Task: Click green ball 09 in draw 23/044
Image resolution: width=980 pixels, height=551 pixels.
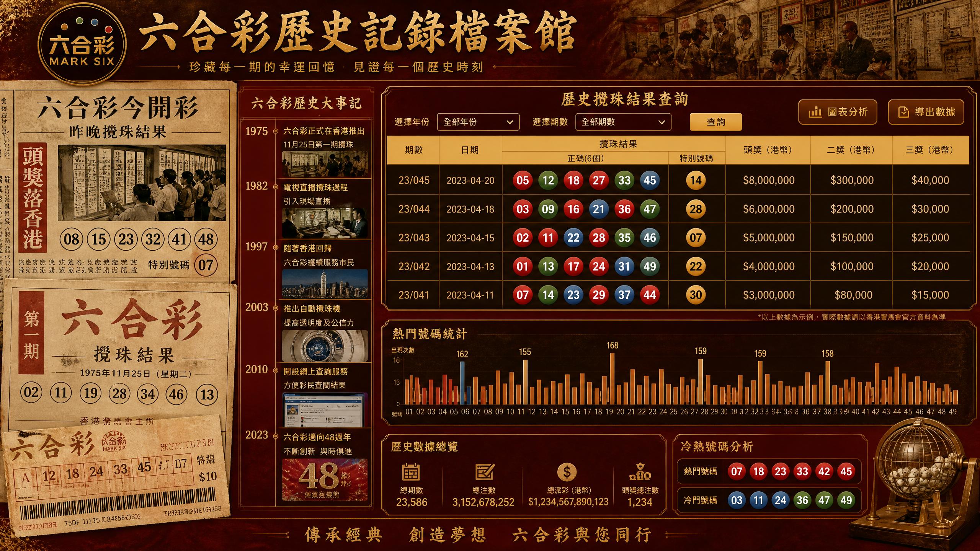Action: pyautogui.click(x=548, y=209)
